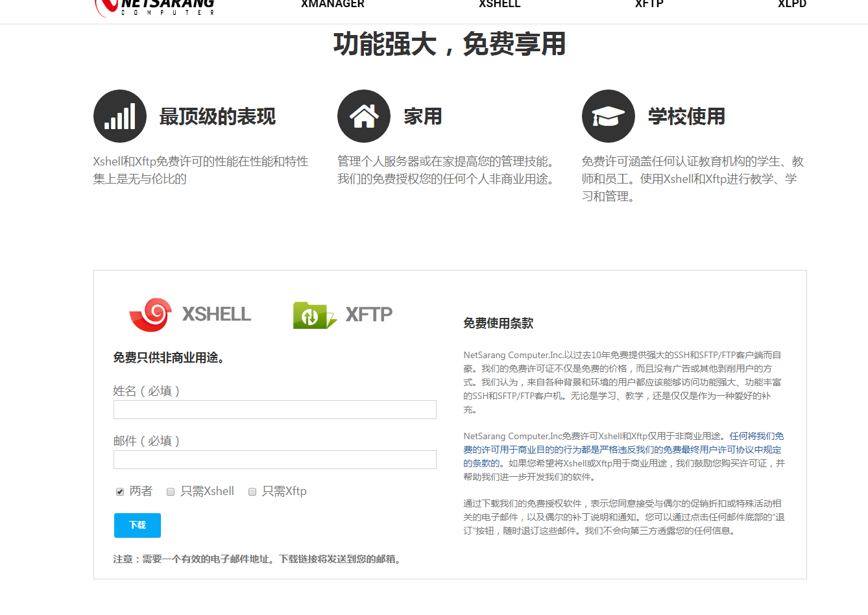The width and height of the screenshot is (868, 615).
Task: Open the XSHELL navigation entry
Action: [500, 5]
